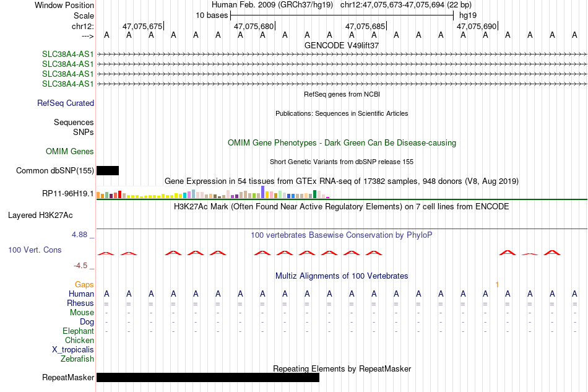Click the 4.88 PhyloP upper scale value
This screenshot has width=588, height=392.
pos(79,235)
